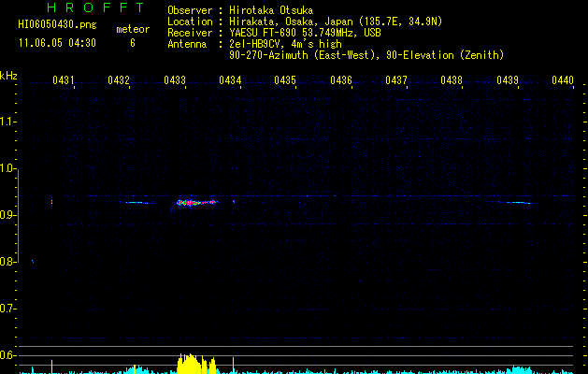The width and height of the screenshot is (588, 374).
Task: Click the Location Hirakata, Osaka line
Action: [305, 22]
